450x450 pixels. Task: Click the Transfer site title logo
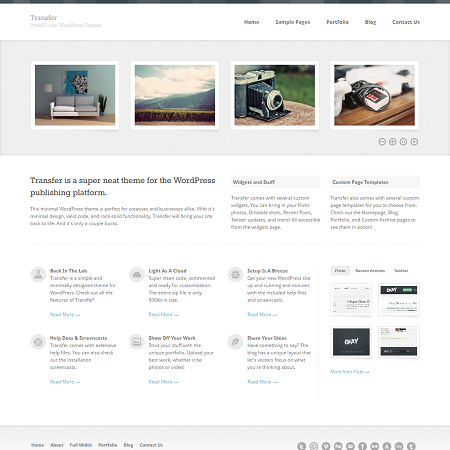[x=43, y=17]
